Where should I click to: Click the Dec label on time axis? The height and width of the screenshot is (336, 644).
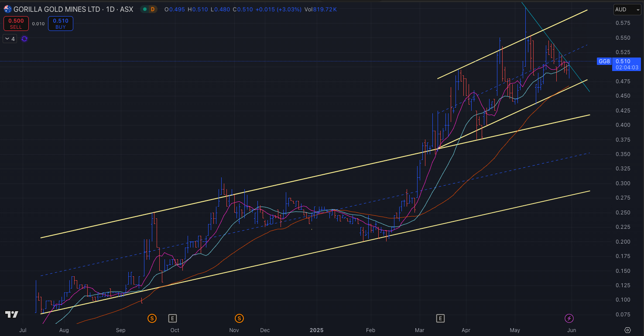265,330
